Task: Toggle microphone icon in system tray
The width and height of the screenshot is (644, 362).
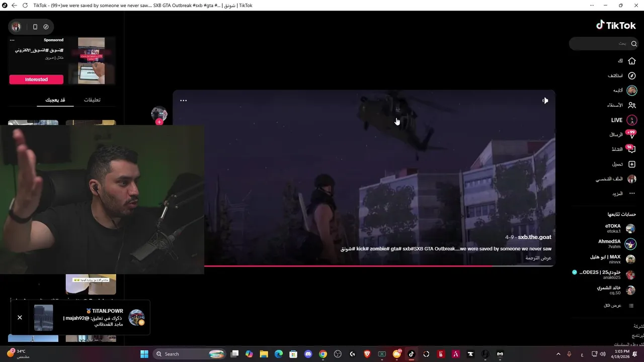Action: (569, 354)
